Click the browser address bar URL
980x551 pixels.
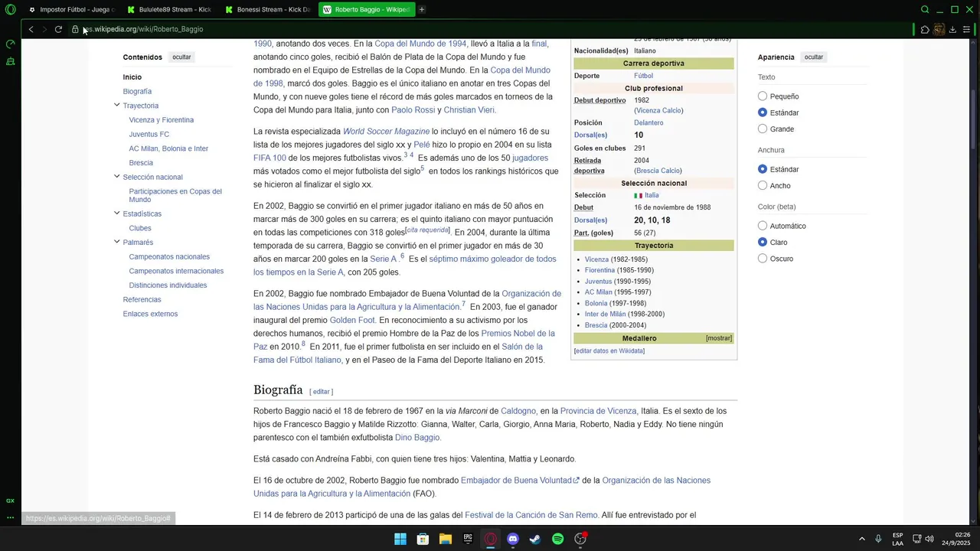(x=143, y=29)
